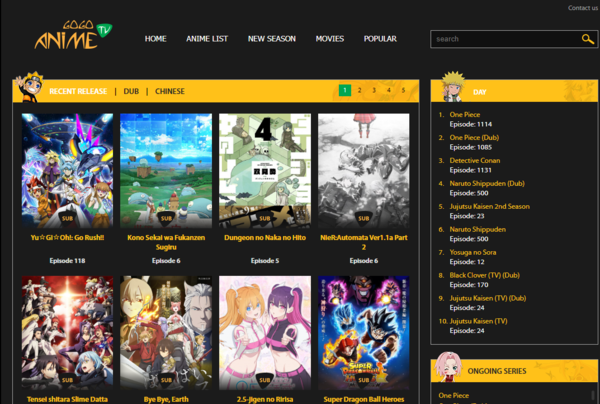Open Black Clover (TV) (Dub) entry
600x404 pixels.
click(x=484, y=275)
